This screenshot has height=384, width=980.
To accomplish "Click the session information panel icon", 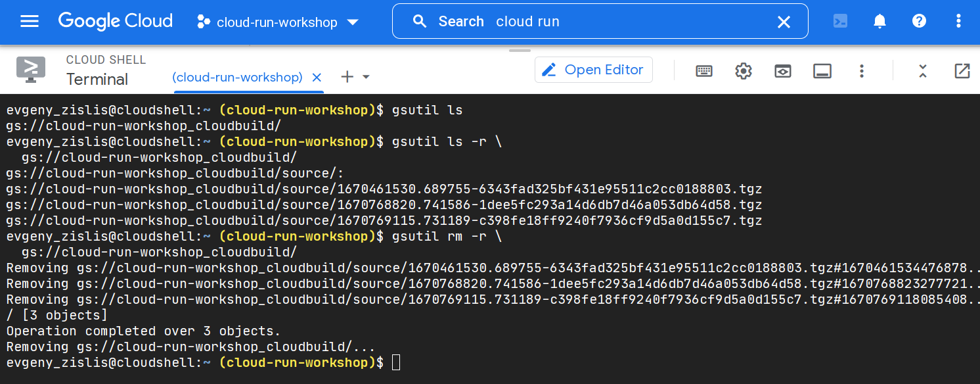I will tap(822, 71).
